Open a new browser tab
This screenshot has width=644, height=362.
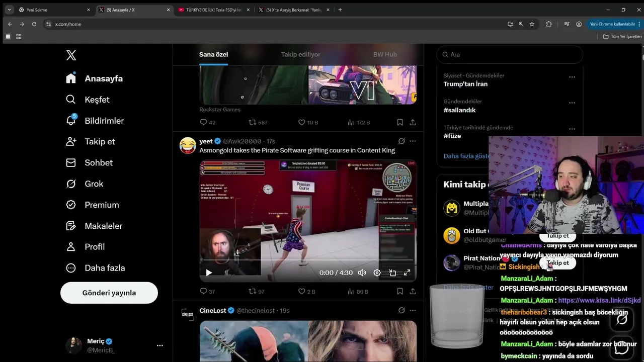pyautogui.click(x=340, y=10)
